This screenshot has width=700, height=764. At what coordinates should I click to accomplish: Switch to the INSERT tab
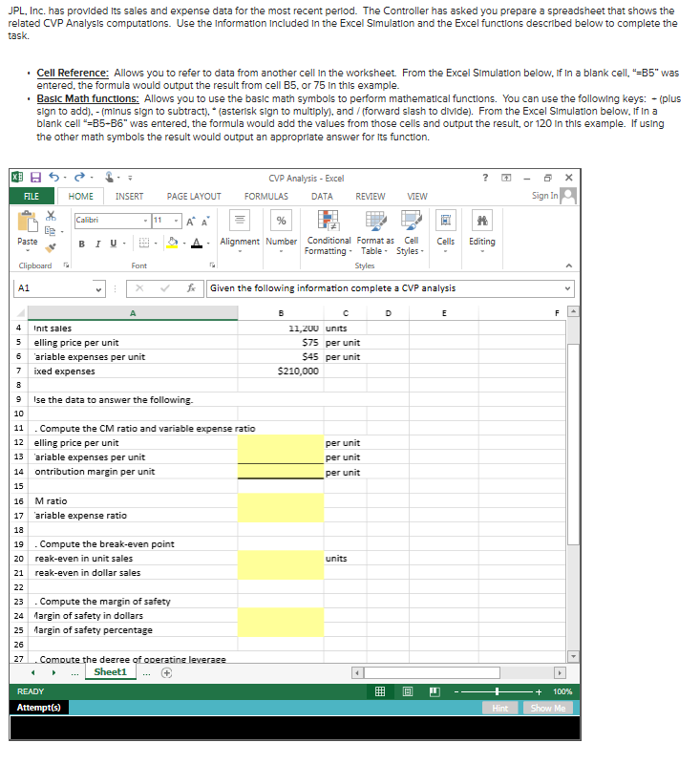(x=129, y=197)
